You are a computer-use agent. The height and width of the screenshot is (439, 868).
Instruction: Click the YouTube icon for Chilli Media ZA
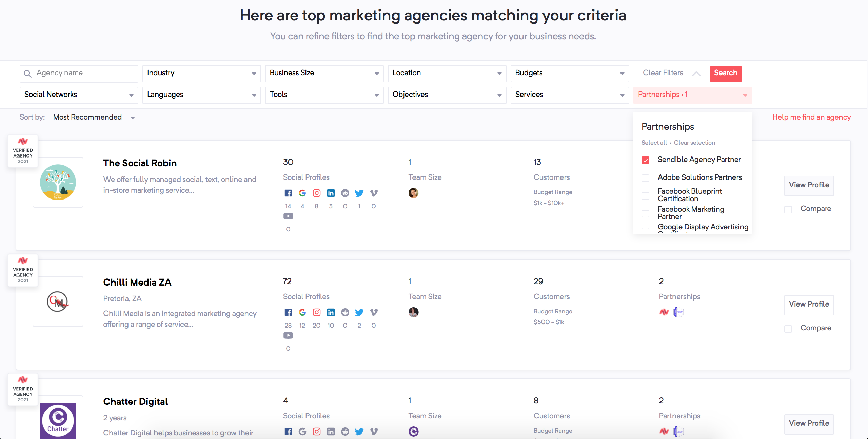(288, 335)
